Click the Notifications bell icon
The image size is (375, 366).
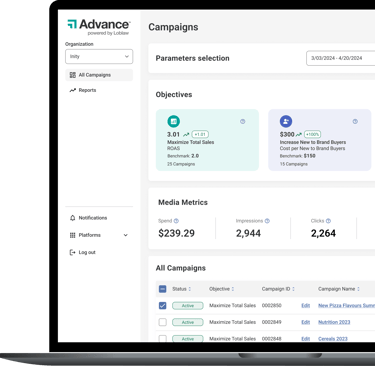coord(72,218)
